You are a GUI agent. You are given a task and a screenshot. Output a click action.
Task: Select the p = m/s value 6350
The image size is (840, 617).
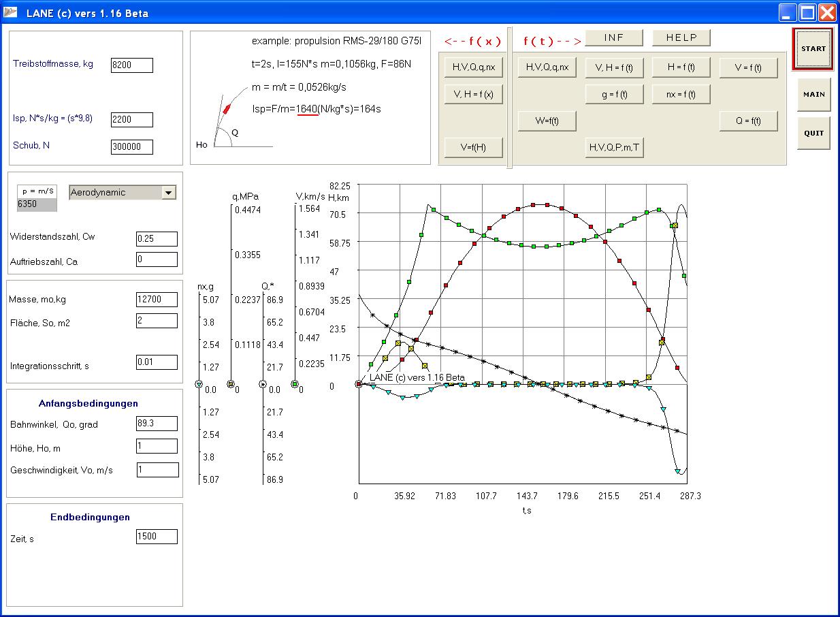(x=37, y=204)
